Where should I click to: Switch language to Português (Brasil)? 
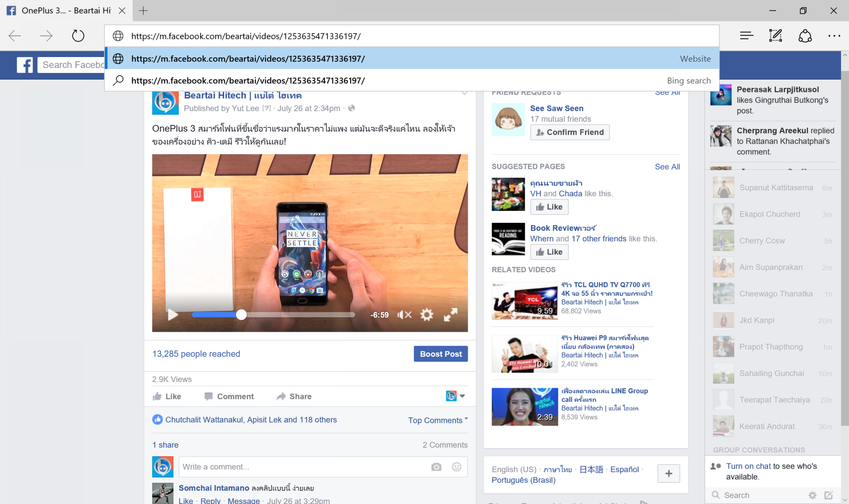click(x=524, y=480)
